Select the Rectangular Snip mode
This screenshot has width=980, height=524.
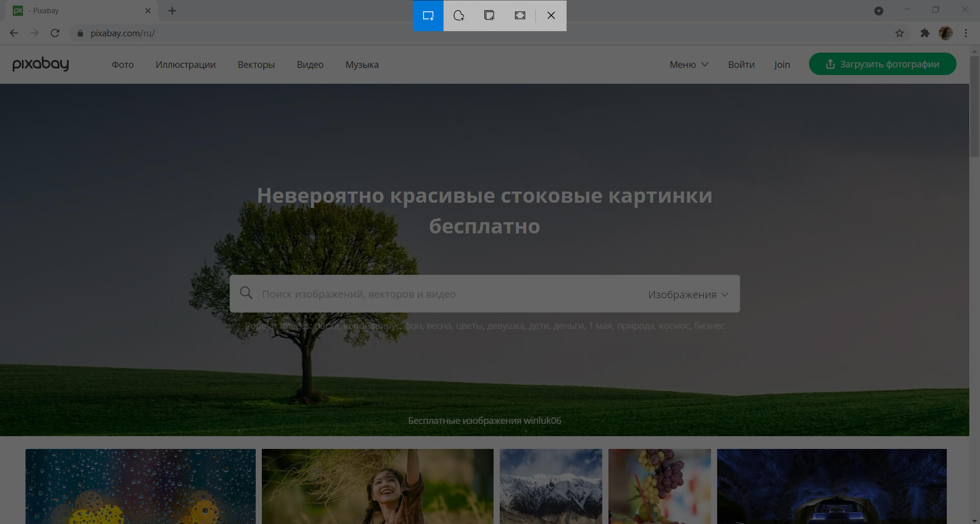tap(428, 15)
